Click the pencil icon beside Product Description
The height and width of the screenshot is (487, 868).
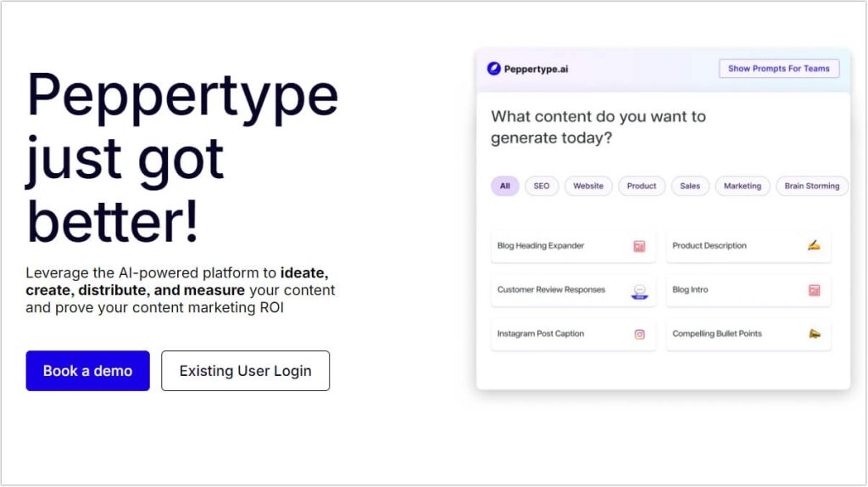(814, 246)
